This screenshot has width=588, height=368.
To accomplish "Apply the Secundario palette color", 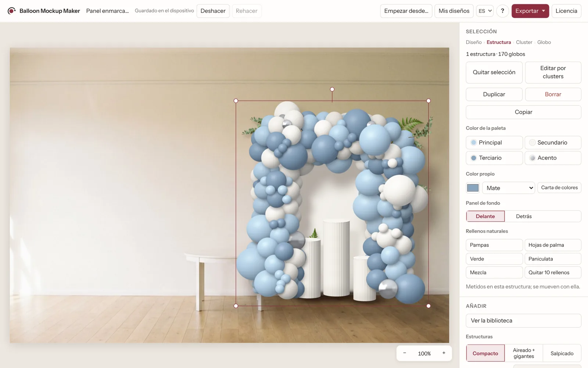I will (553, 142).
